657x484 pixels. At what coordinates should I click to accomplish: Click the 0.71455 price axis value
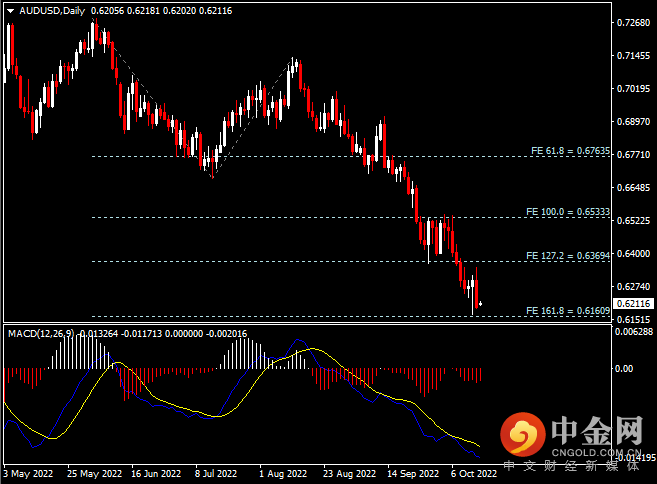[x=634, y=56]
